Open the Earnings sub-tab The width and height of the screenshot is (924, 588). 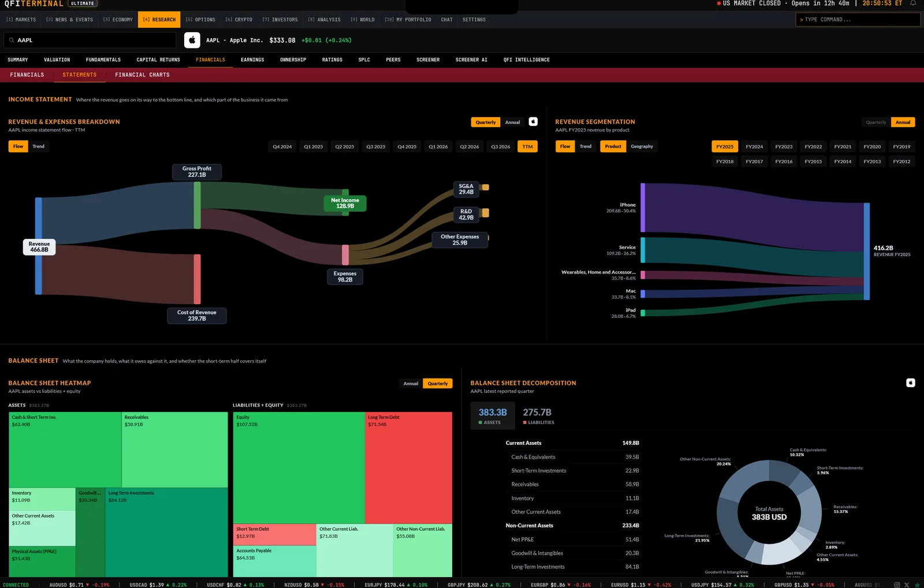[x=252, y=60]
